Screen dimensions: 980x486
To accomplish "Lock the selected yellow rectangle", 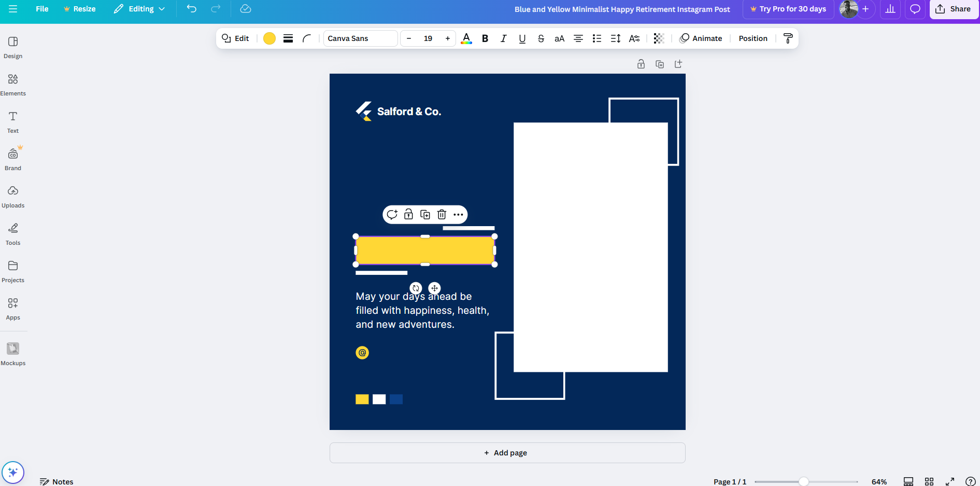I will (x=409, y=214).
